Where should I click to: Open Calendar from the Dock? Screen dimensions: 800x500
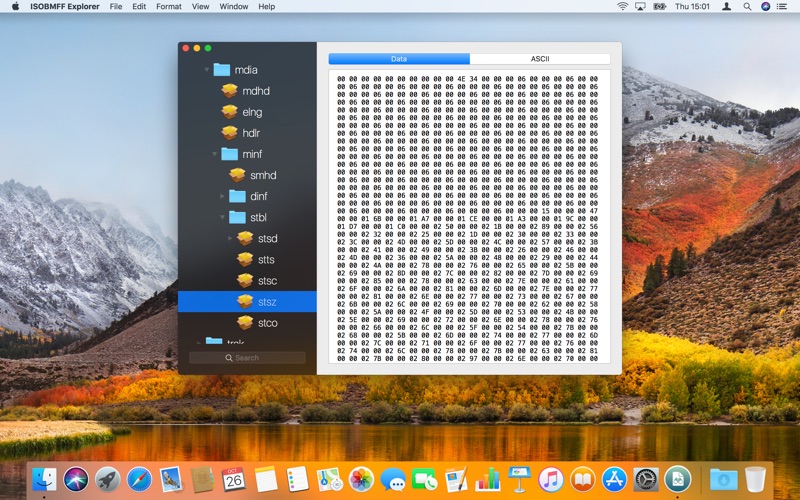click(234, 480)
